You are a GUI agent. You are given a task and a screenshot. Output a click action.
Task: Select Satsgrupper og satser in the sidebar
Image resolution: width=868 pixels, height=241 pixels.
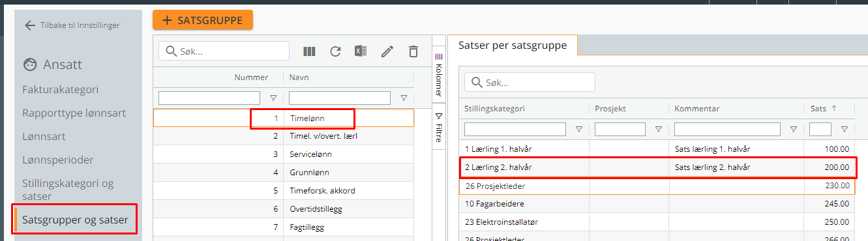(x=75, y=220)
